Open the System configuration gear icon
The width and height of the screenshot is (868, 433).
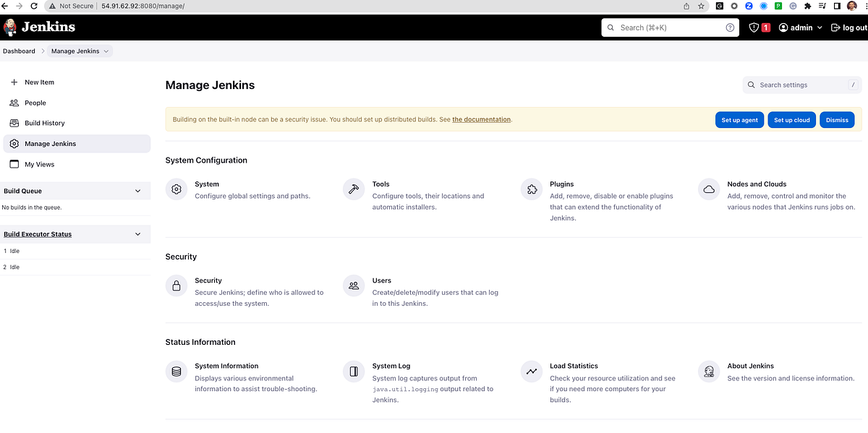click(176, 189)
